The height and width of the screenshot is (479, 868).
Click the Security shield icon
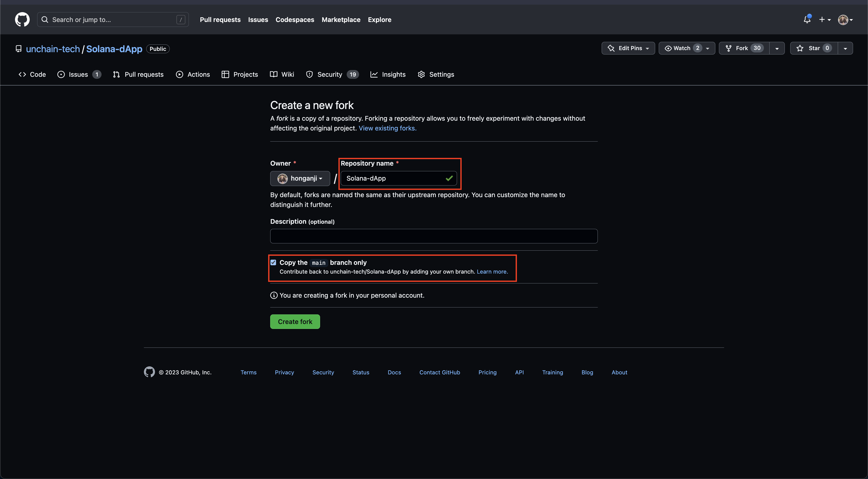point(309,74)
